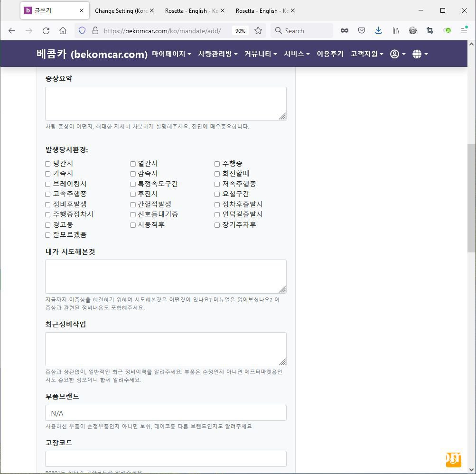Go back to previous page arrow
The image size is (476, 474).
click(x=12, y=31)
